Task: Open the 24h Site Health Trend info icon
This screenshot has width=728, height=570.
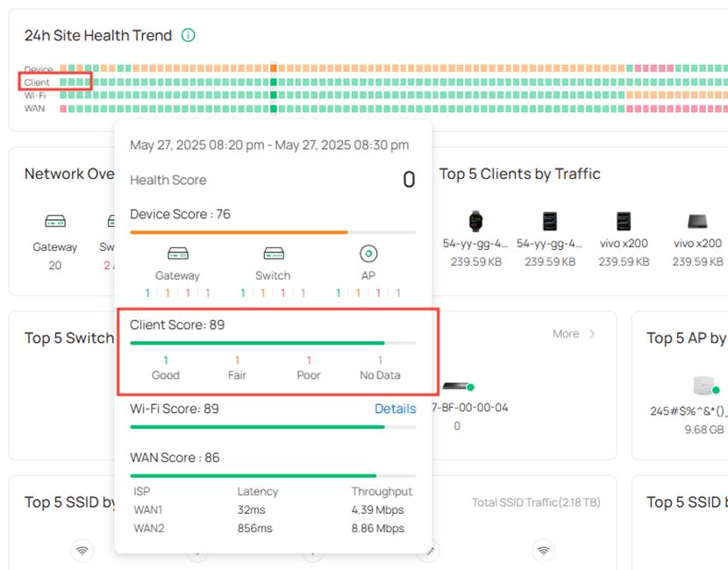Action: [188, 36]
